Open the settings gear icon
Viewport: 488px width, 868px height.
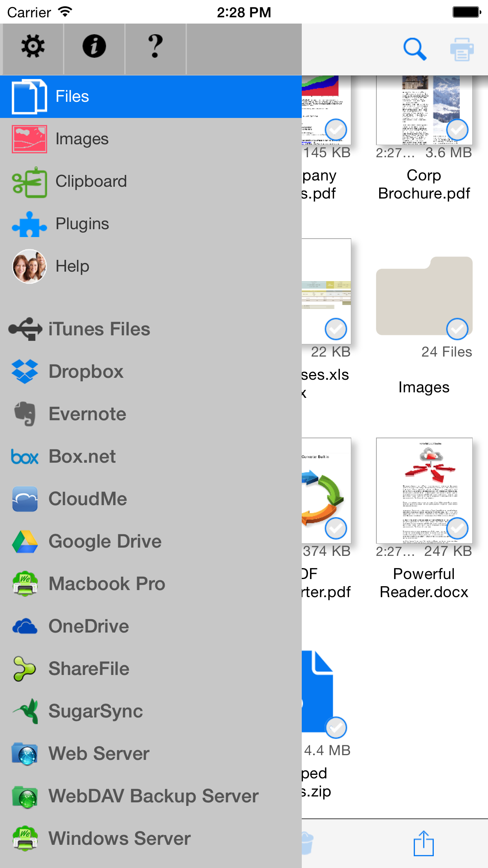tap(33, 46)
